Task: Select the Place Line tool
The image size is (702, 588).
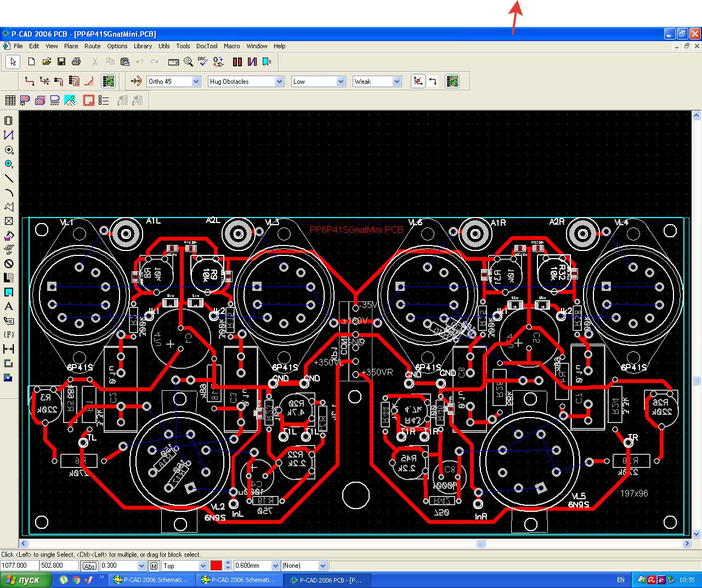Action: [8, 178]
